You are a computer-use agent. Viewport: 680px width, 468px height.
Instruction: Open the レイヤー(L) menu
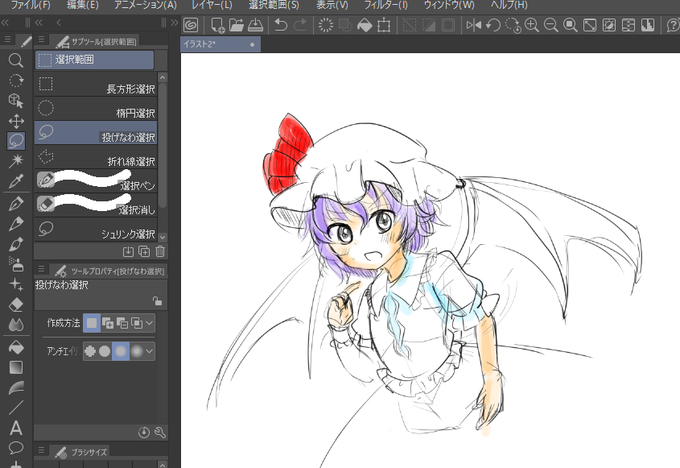[212, 5]
